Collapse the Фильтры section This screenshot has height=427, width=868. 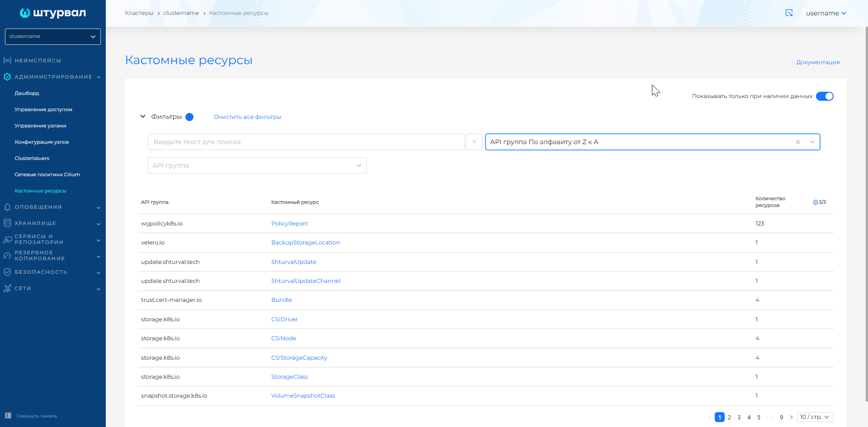click(x=143, y=117)
